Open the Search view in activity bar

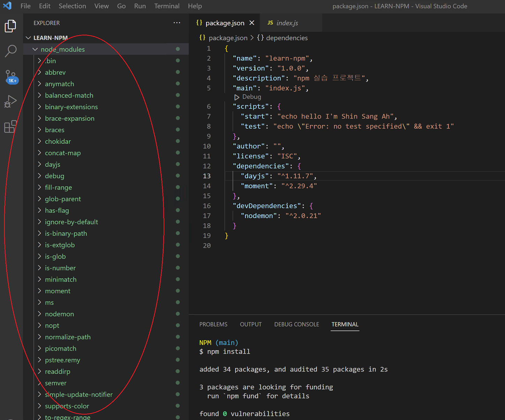tap(10, 51)
